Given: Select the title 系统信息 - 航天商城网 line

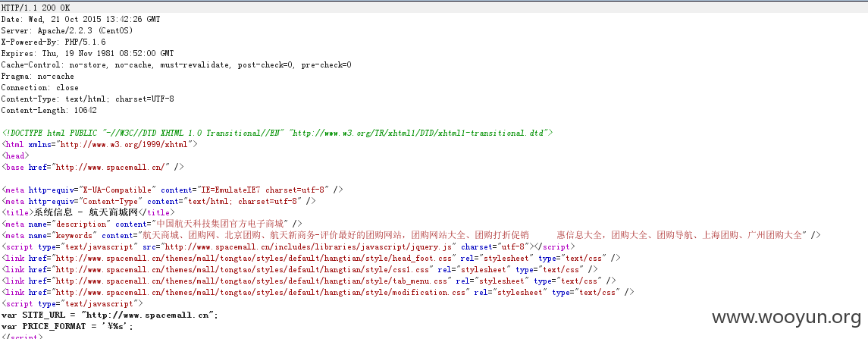Looking at the screenshot, I should 88,212.
